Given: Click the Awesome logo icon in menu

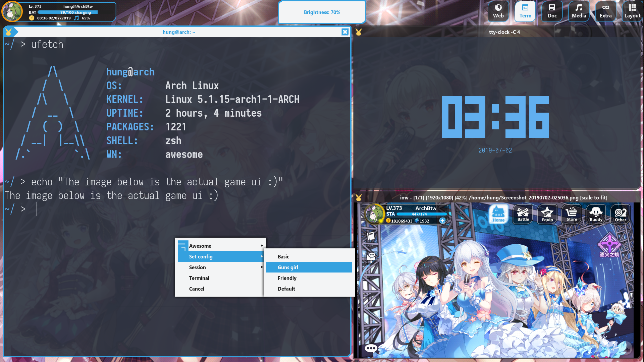Looking at the screenshot, I should point(182,246).
